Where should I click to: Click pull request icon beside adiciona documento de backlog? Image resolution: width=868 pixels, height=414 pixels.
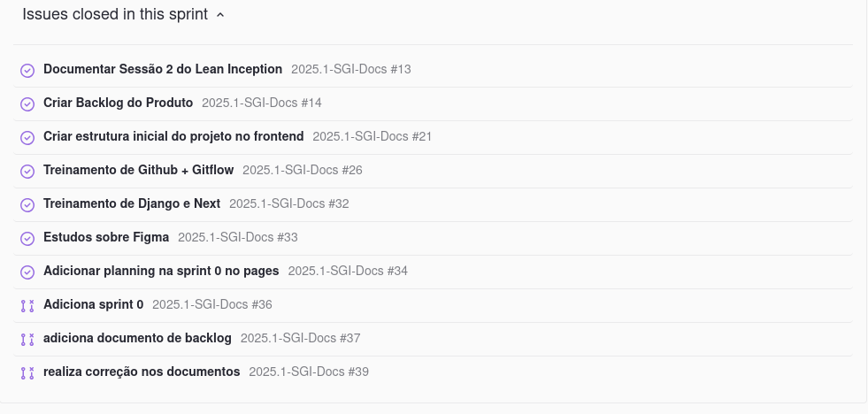pos(27,340)
